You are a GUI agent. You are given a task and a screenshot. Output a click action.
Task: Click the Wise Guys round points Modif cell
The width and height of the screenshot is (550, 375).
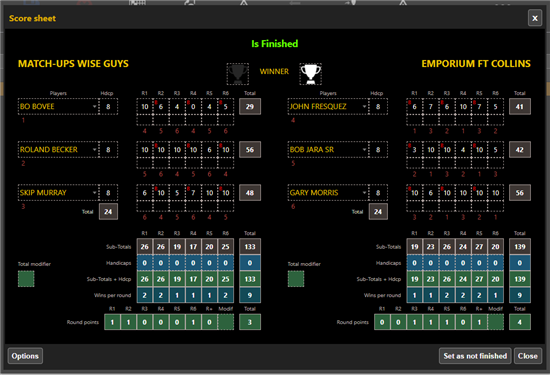(226, 322)
